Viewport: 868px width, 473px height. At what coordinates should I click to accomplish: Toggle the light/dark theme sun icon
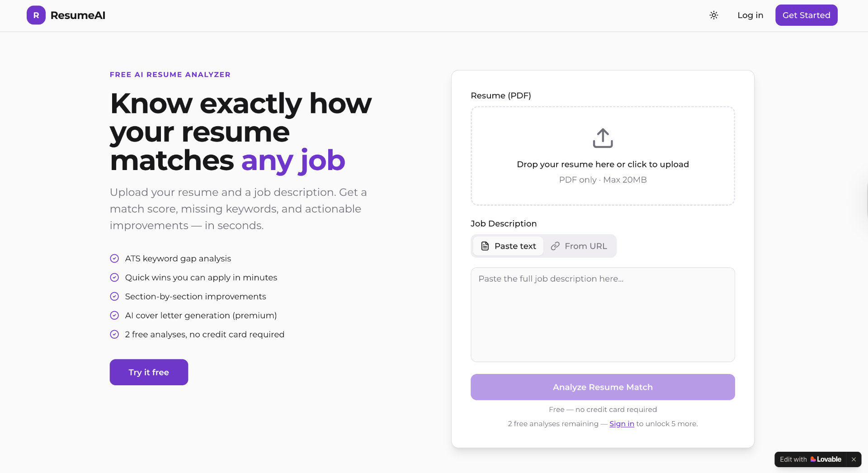(714, 15)
